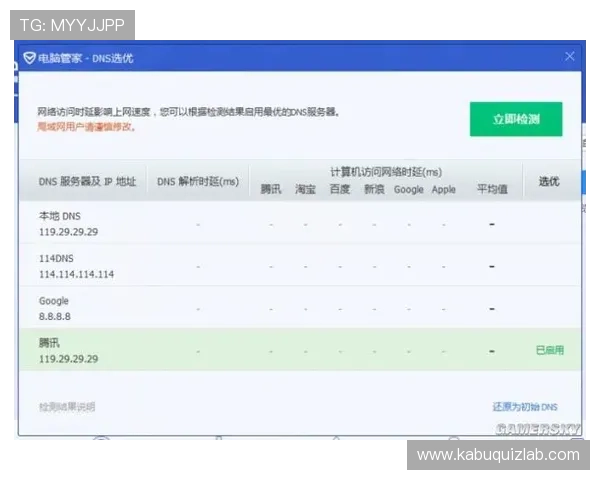Click the red 局域网用户请谨慎修改 warning text

pyautogui.click(x=86, y=127)
